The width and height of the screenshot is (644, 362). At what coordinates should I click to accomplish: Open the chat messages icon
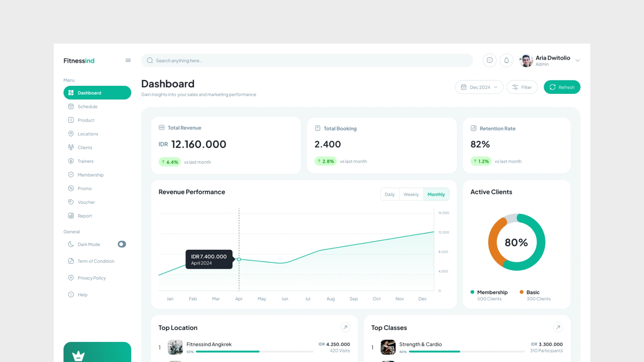[x=490, y=60]
